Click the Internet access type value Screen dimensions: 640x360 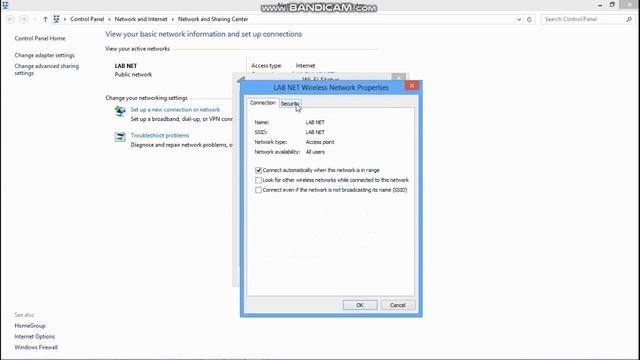[305, 65]
